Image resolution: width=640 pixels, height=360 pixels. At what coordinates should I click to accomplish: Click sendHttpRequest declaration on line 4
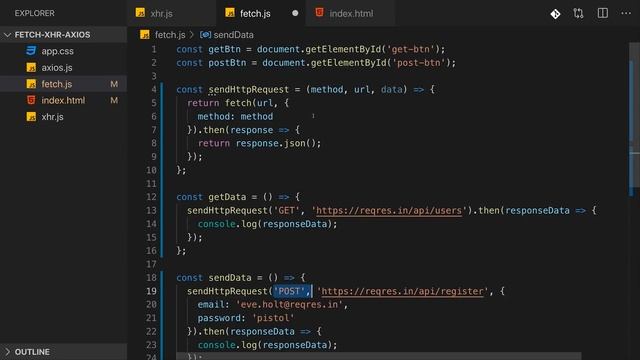point(249,90)
